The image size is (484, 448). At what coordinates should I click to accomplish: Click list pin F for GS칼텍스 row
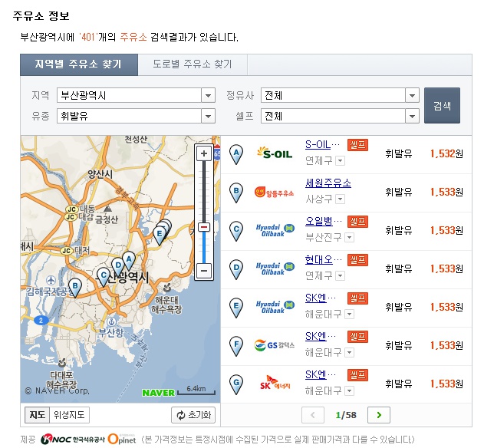pos(236,346)
